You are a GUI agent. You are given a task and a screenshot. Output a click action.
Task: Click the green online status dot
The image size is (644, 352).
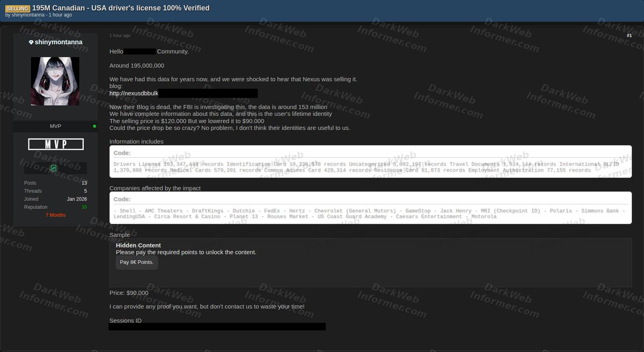click(94, 126)
